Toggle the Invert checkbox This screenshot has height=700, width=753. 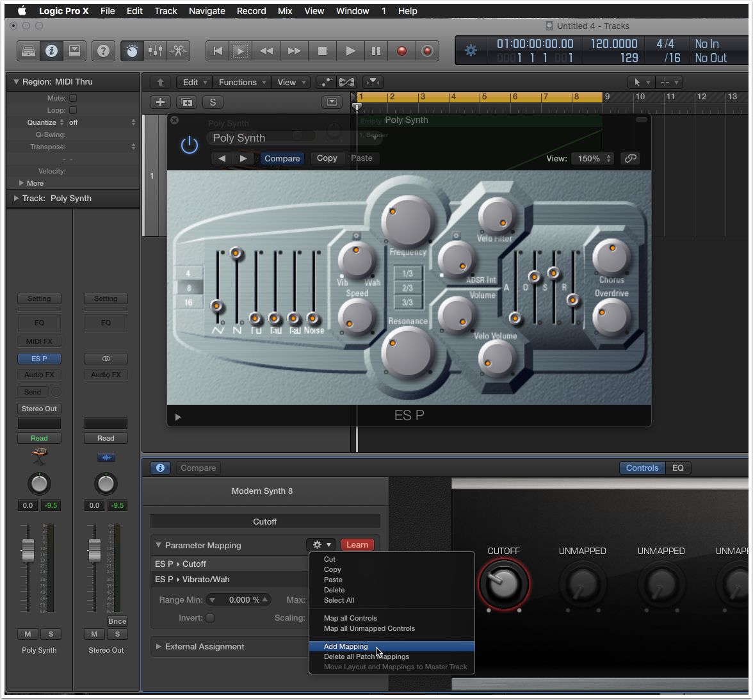pos(210,618)
